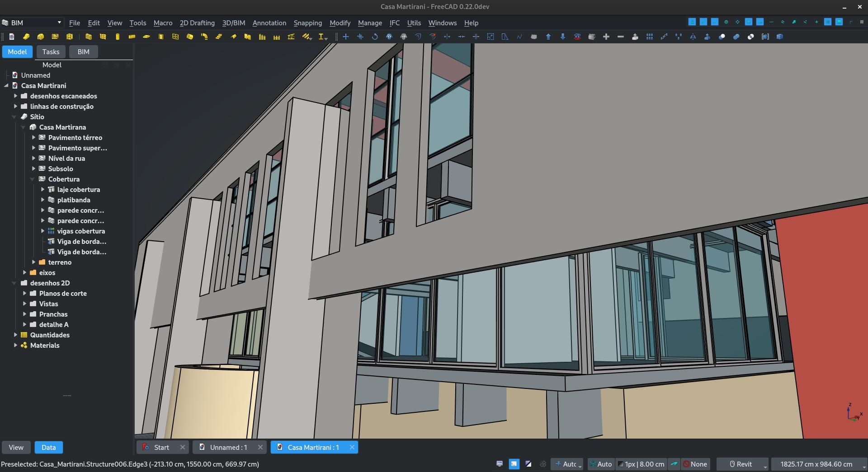Select Materials in the model tree

point(45,346)
